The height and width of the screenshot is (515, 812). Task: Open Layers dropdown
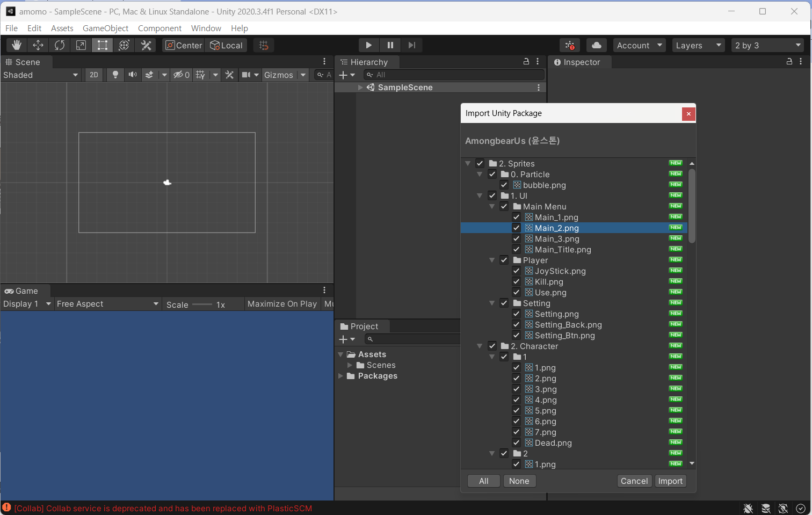pos(698,45)
